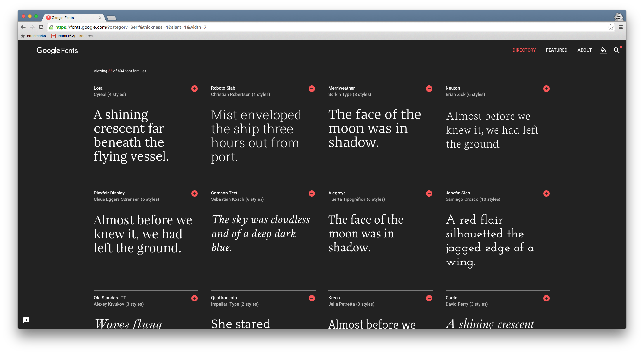Add Old Standard TT font to selection
644x354 pixels.
(195, 298)
